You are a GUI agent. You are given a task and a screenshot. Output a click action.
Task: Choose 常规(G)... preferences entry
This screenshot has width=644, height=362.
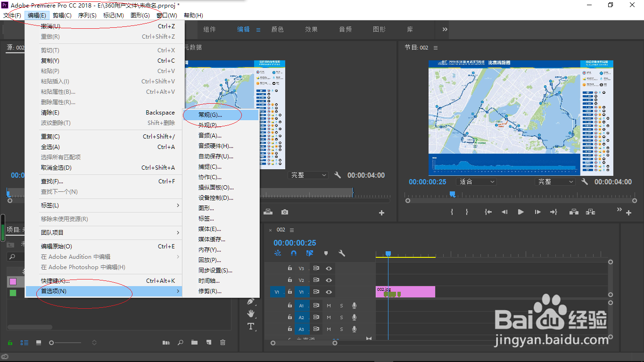pyautogui.click(x=221, y=115)
